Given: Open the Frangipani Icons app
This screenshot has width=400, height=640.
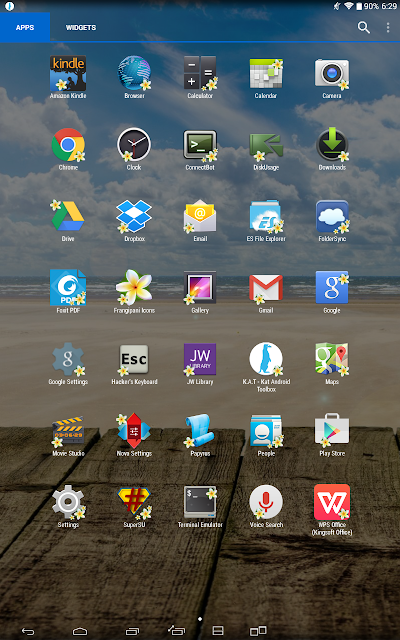Looking at the screenshot, I should point(134,288).
